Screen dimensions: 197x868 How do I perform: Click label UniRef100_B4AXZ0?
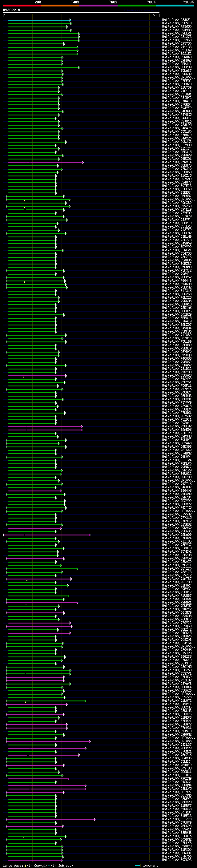tap(177, 139)
